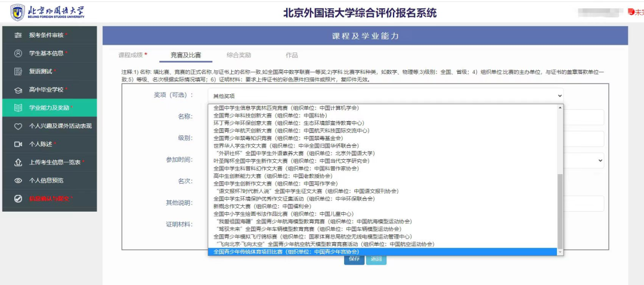Viewport: 644px width, 285px height.
Task: Select 外研社杯全国中学生外语素养大赛 option
Action: 382,154
